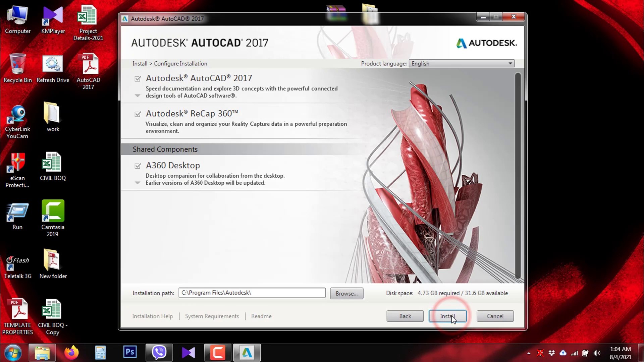Click the Browse button for install path
This screenshot has width=644, height=362.
tap(346, 293)
